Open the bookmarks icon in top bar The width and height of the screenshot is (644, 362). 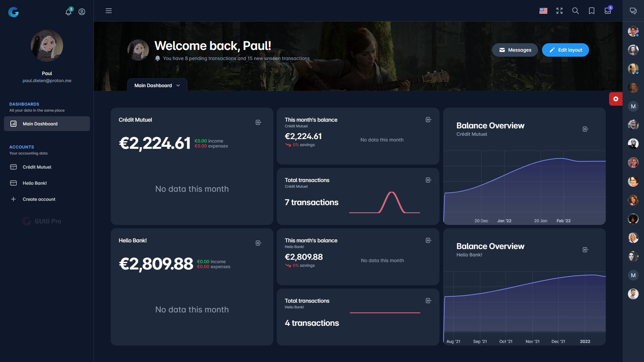592,11
